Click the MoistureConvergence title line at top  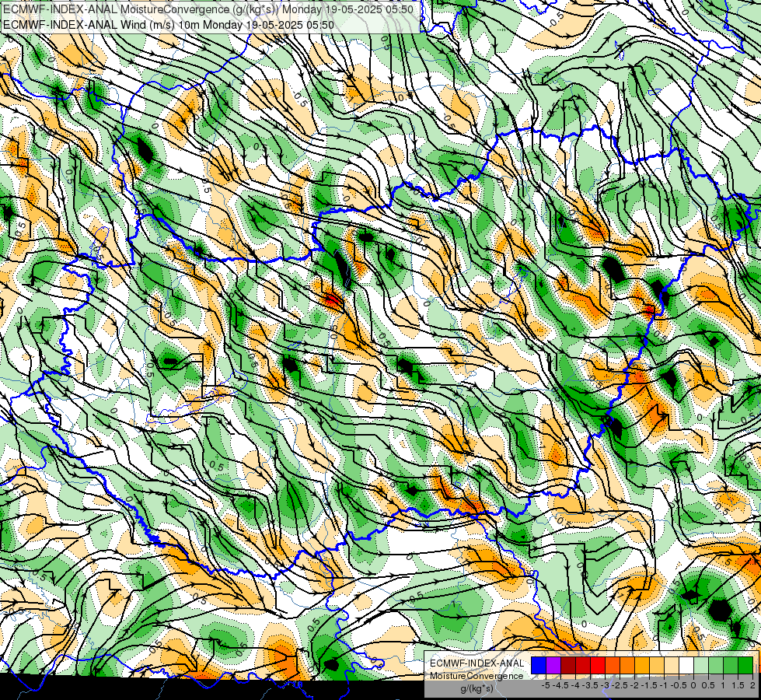click(x=208, y=9)
